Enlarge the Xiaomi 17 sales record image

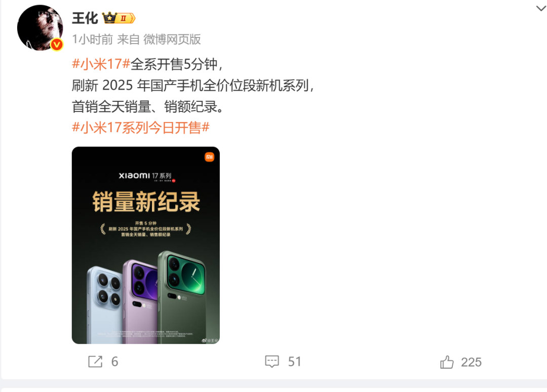(x=146, y=245)
